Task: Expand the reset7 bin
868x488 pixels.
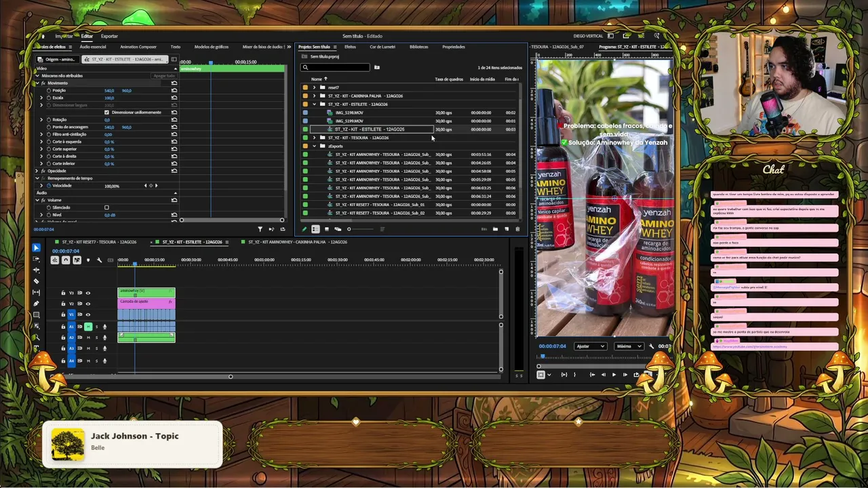Action: (314, 87)
